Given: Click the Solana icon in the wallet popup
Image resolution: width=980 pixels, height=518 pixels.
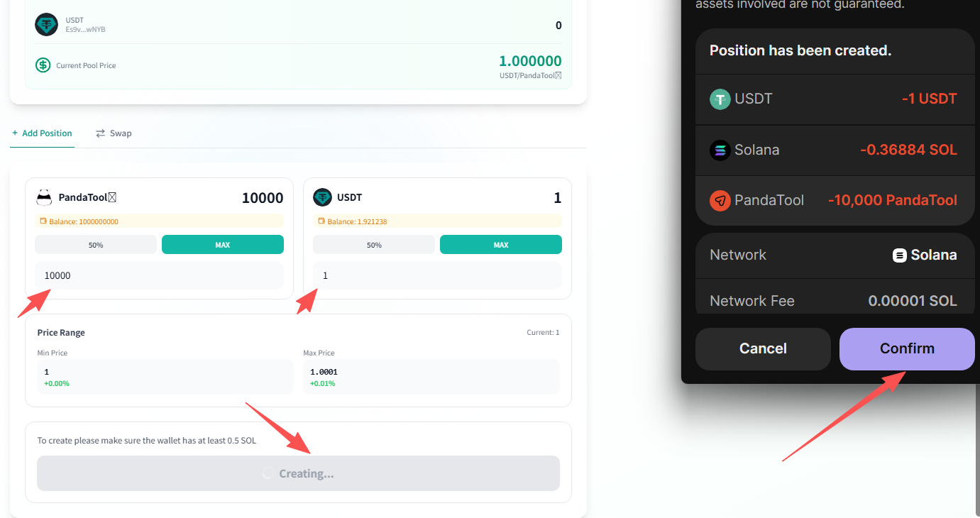Looking at the screenshot, I should tap(720, 150).
